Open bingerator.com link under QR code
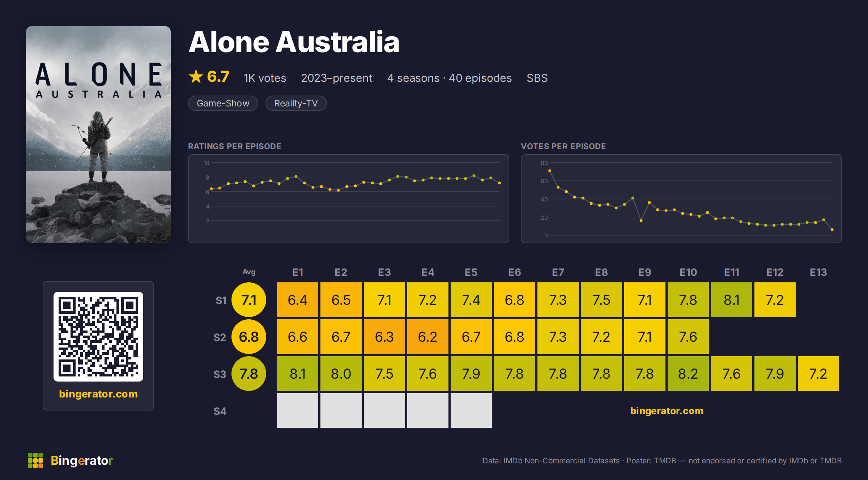The width and height of the screenshot is (868, 480). [x=98, y=394]
